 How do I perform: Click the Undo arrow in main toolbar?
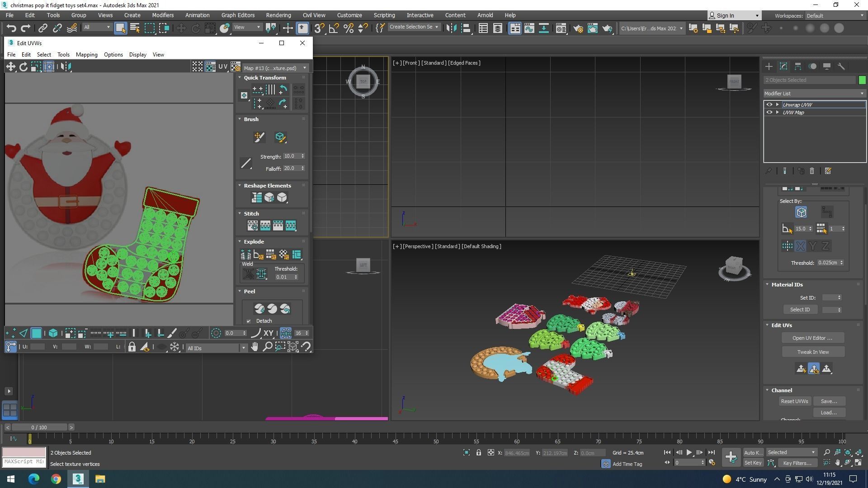point(11,28)
